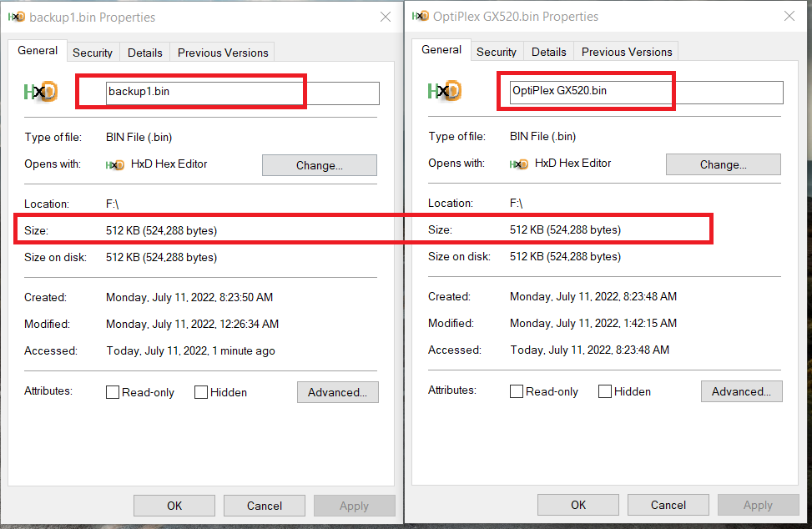
Task: Click the backup1.bin filename field
Action: click(x=242, y=92)
